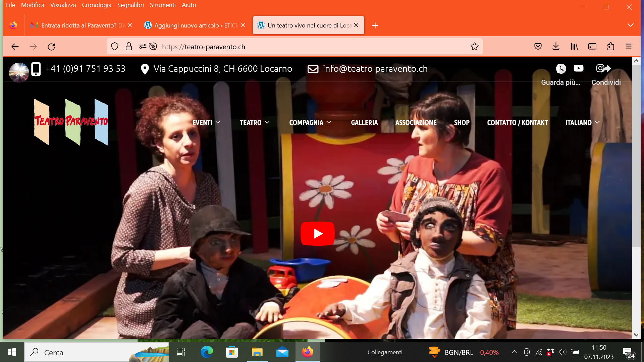Image resolution: width=644 pixels, height=362 pixels.
Task: Open File Explorer from taskbar
Action: point(257,352)
